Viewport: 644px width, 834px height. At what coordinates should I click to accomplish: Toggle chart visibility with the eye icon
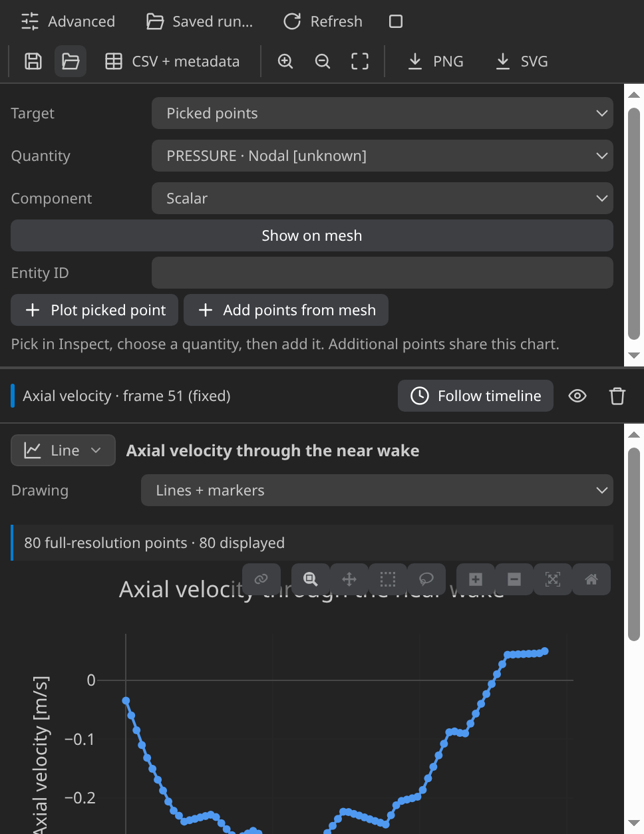pos(577,396)
